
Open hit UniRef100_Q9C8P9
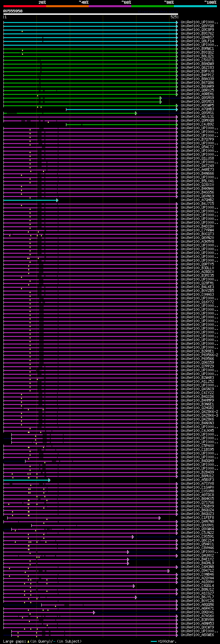pyautogui.click(x=197, y=30)
